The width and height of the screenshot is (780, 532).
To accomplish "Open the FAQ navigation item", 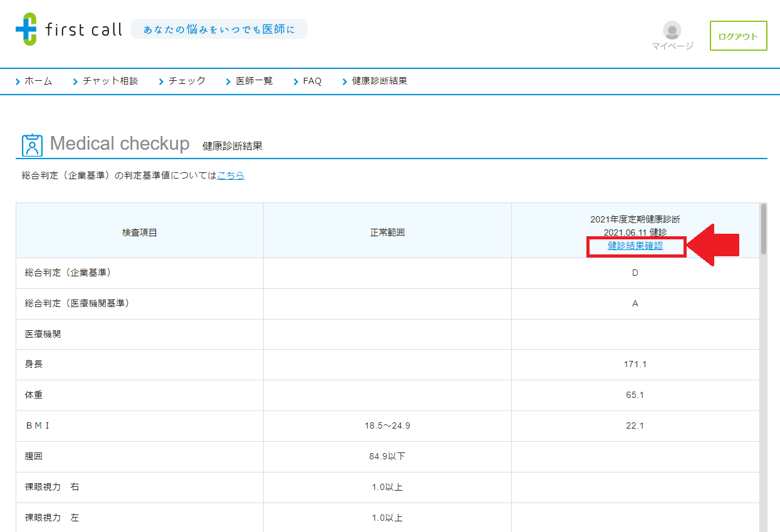I will [x=311, y=81].
